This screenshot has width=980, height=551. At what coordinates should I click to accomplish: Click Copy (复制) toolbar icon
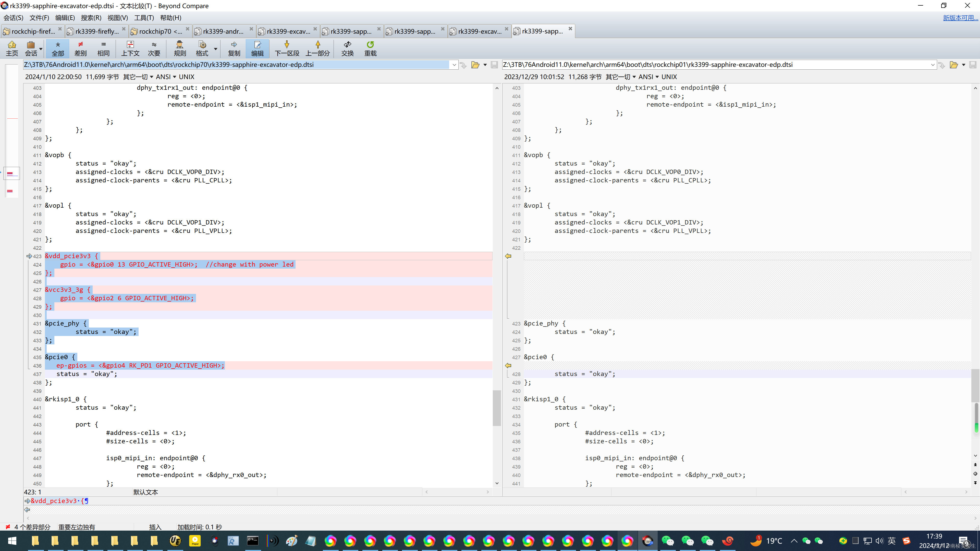[234, 48]
